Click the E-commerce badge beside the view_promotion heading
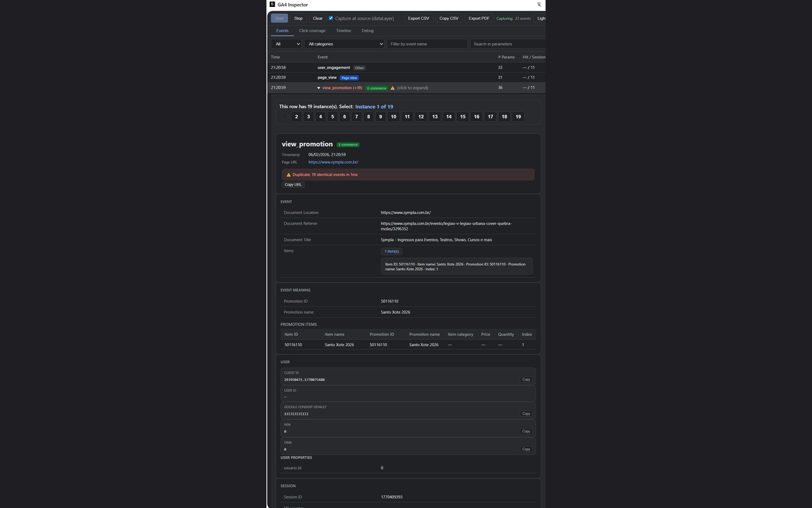 click(x=348, y=144)
